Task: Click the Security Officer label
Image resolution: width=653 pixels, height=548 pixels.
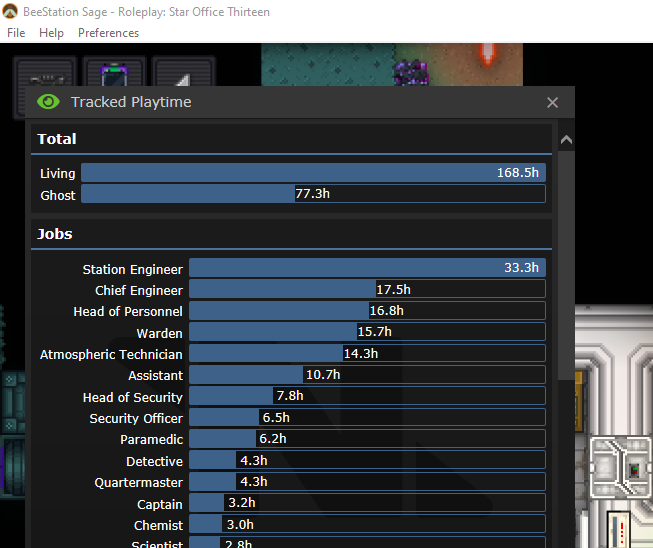Action: 136,418
